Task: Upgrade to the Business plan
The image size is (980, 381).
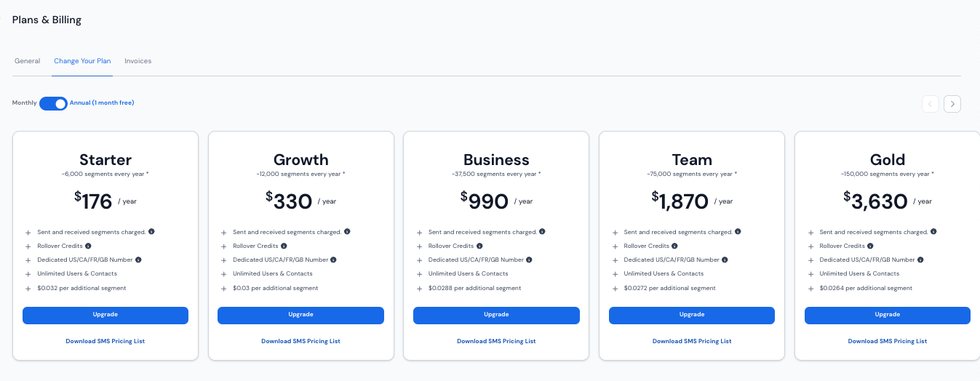Action: coord(496,315)
